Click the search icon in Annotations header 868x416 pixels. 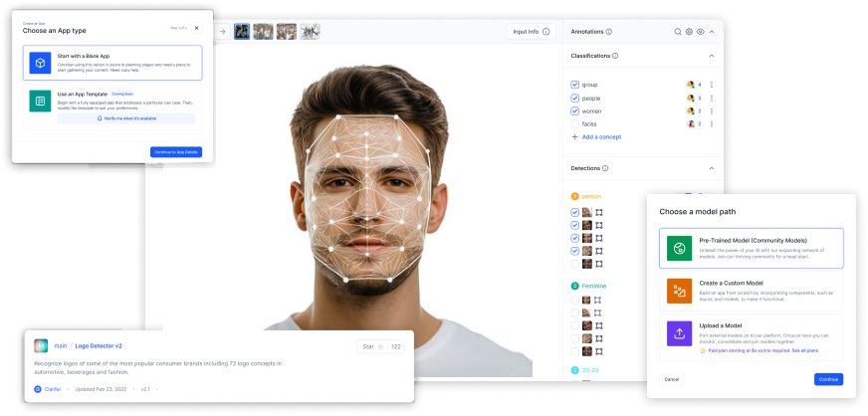678,32
